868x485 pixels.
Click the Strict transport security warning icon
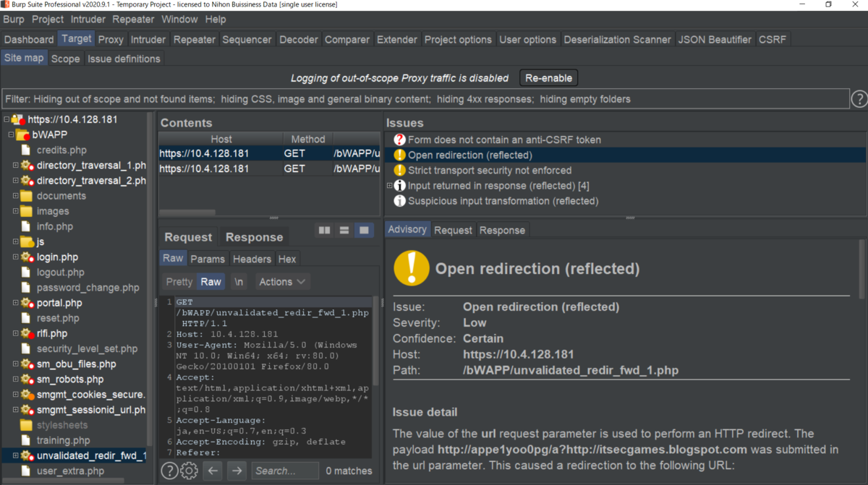click(399, 170)
